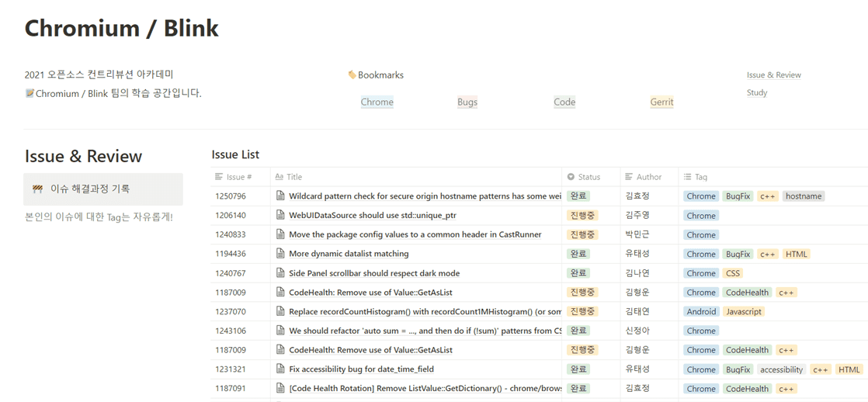868x402 pixels.
Task: Click the 2021 오픈소스 컨트리뷰션 아카데미 text
Action: pos(99,75)
